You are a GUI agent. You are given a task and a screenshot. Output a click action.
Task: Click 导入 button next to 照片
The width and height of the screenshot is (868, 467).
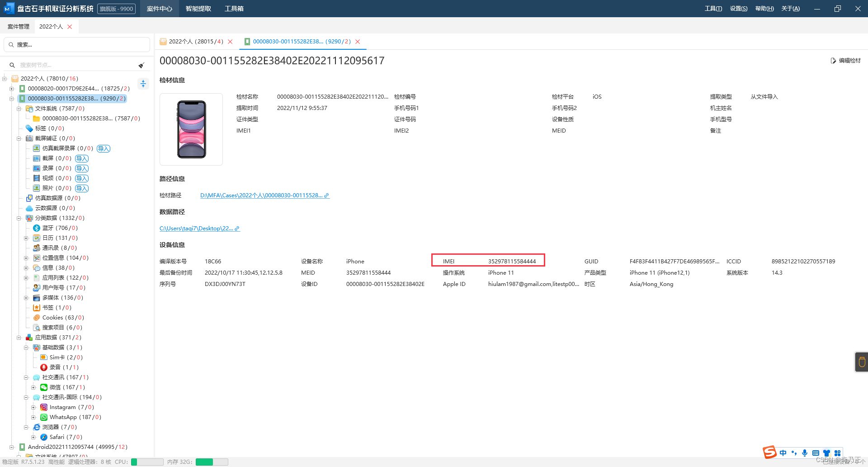[82, 188]
